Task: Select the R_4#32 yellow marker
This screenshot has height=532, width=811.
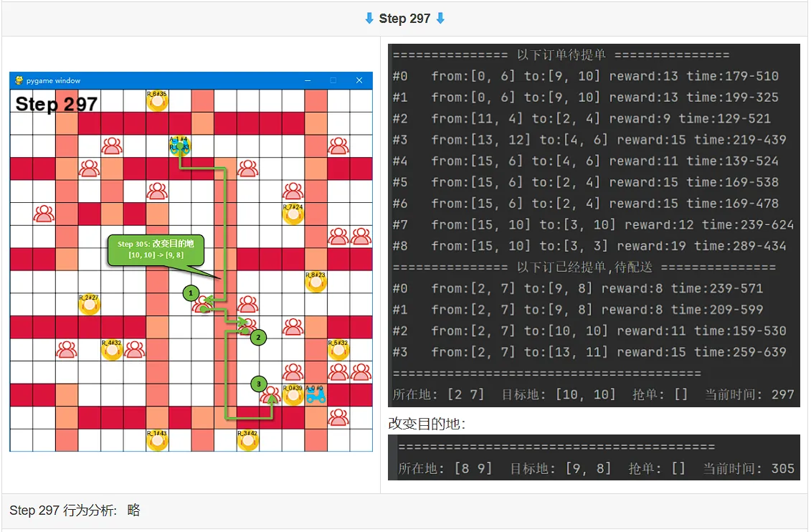Action: tap(112, 350)
